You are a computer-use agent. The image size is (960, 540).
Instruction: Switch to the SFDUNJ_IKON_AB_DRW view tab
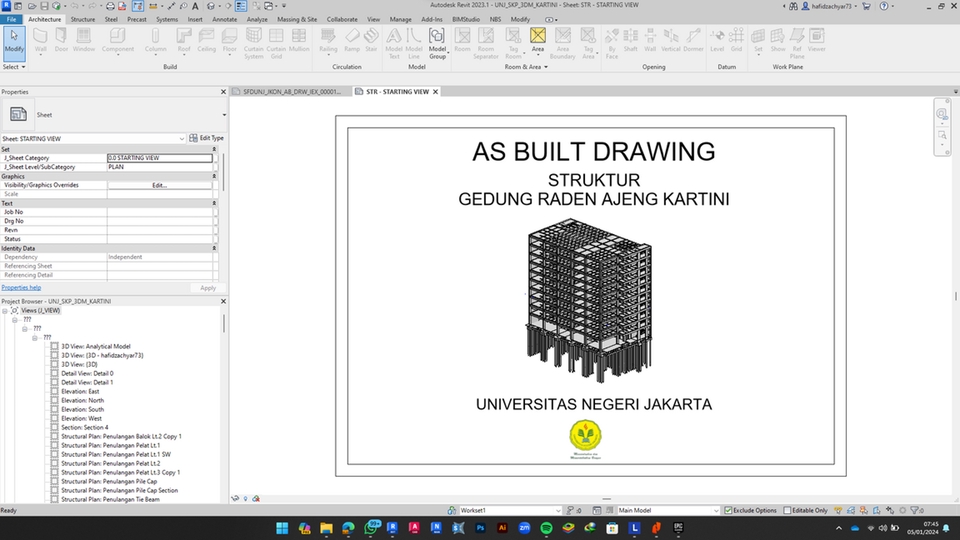pos(291,91)
